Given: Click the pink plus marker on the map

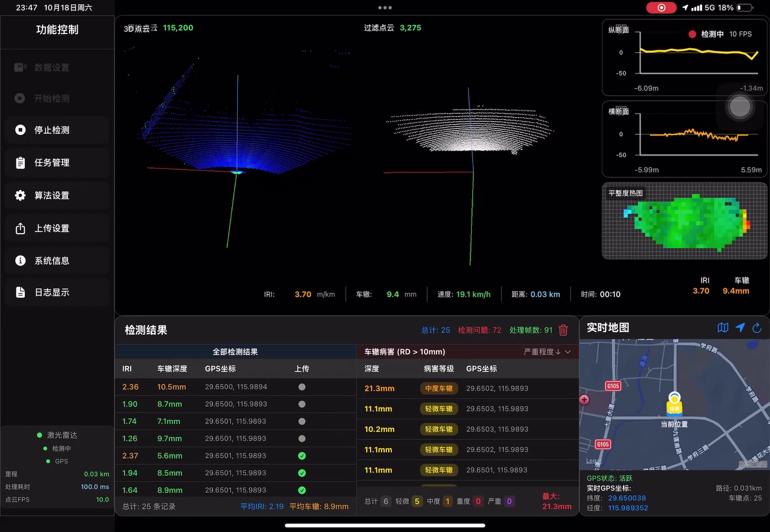Looking at the screenshot, I should tap(584, 399).
